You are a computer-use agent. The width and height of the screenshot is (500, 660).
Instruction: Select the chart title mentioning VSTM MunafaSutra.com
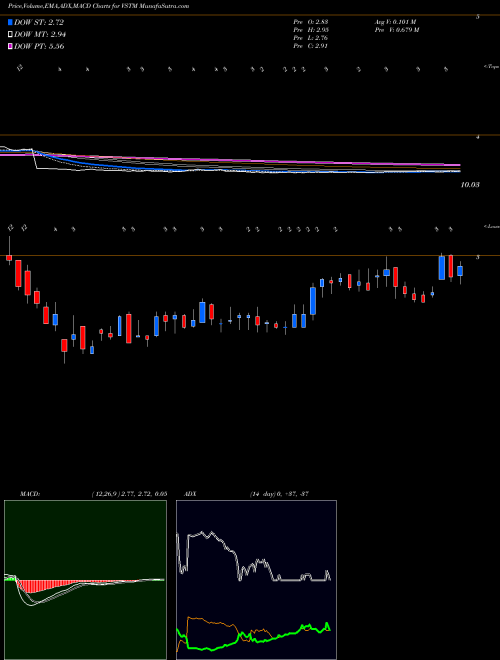(98, 6)
